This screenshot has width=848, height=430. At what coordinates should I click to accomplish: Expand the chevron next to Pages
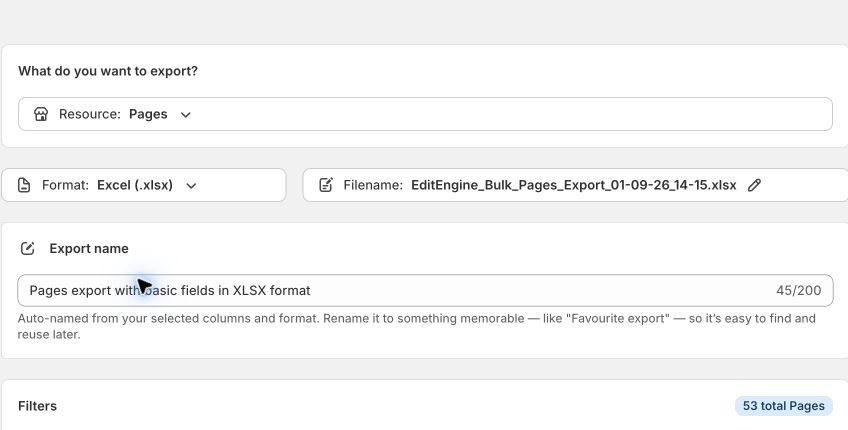[186, 115]
